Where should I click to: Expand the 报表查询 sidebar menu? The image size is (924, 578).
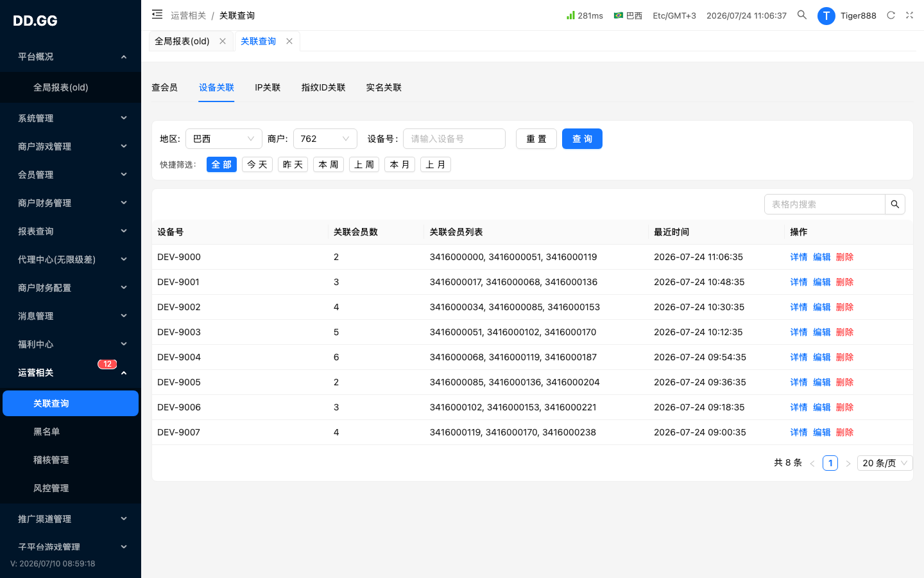point(71,231)
